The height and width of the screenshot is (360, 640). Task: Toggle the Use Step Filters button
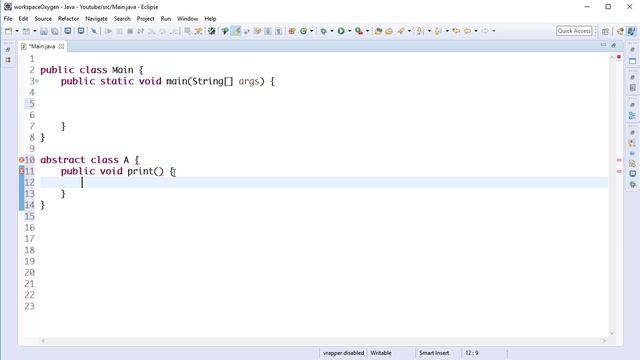[199, 31]
